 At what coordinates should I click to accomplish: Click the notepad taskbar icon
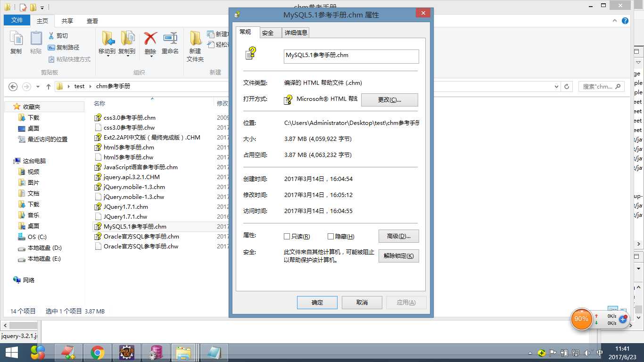click(214, 353)
